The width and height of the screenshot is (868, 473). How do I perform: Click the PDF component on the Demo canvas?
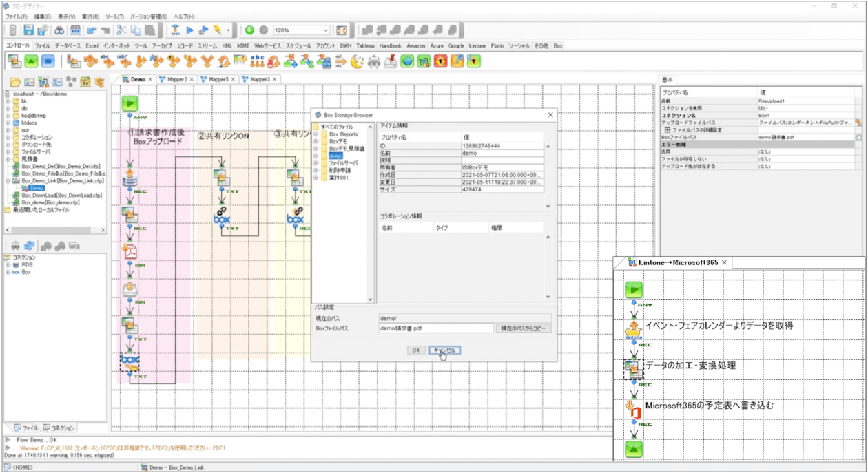coord(130,251)
